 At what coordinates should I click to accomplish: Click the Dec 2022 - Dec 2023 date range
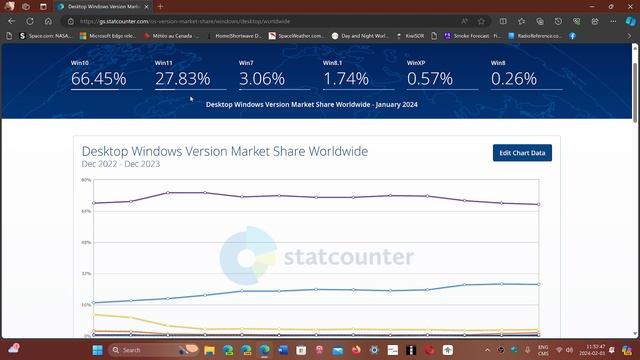[x=121, y=164]
